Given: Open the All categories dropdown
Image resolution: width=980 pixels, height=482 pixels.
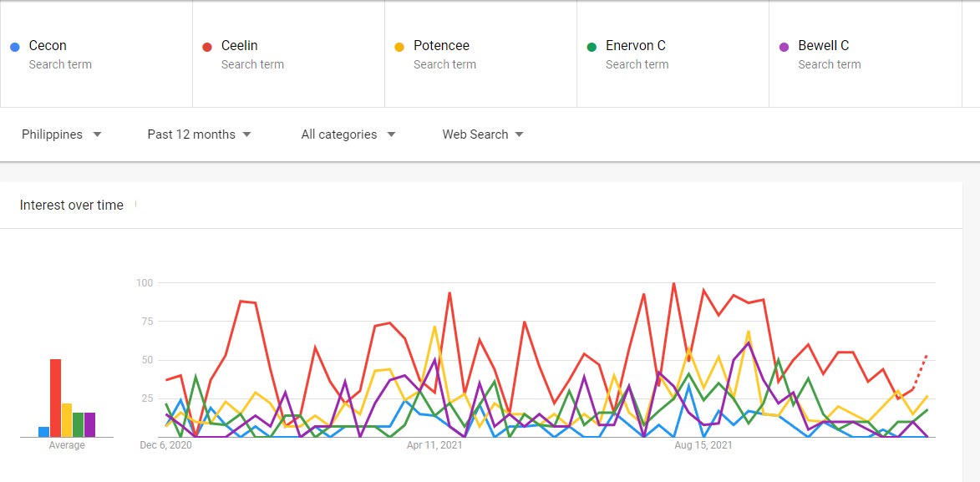Looking at the screenshot, I should tap(348, 134).
